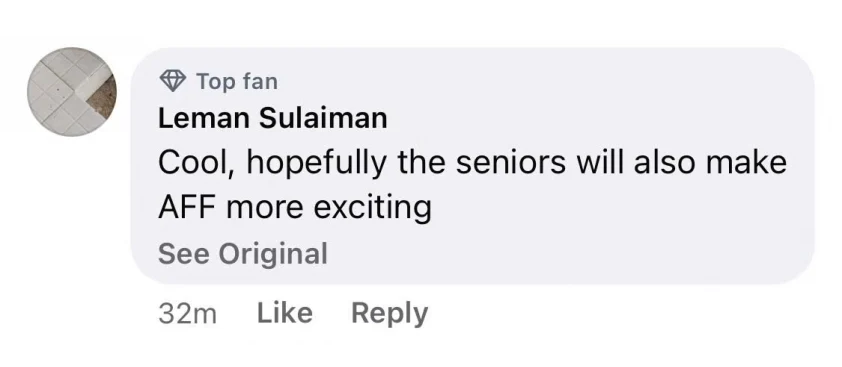Click the 32m comment timestamp

187,314
